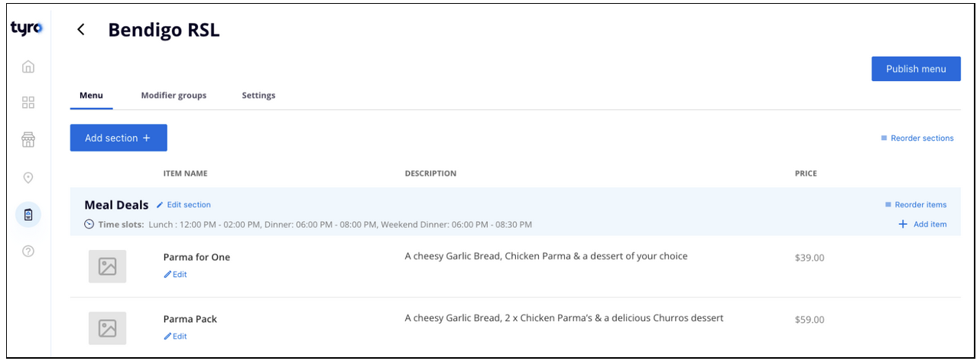
Task: Click the image placeholder for Parma for One
Action: tap(107, 266)
